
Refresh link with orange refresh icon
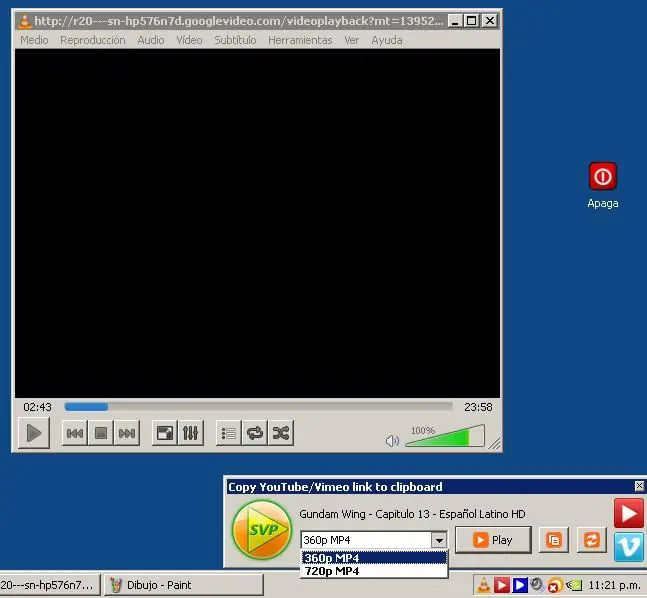click(591, 540)
